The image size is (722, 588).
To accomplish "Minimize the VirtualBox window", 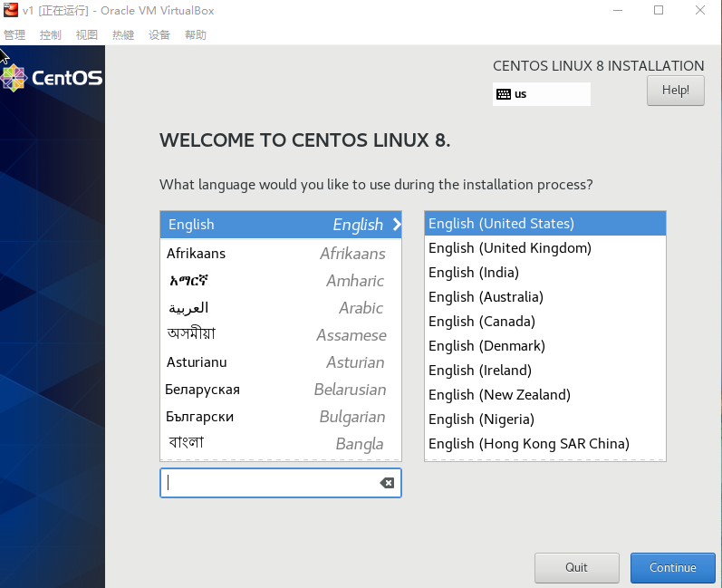I will coord(618,10).
